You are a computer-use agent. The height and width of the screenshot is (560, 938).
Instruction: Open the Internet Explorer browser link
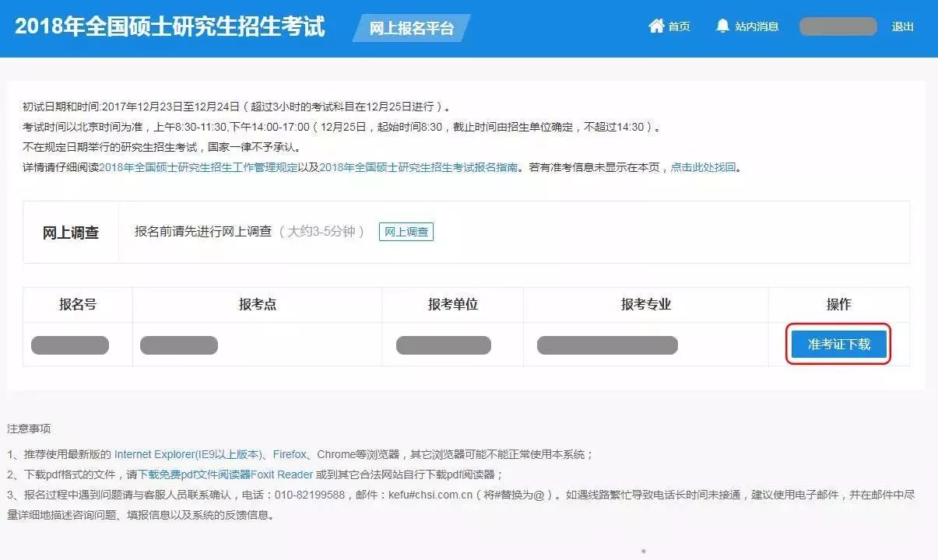coord(189,454)
